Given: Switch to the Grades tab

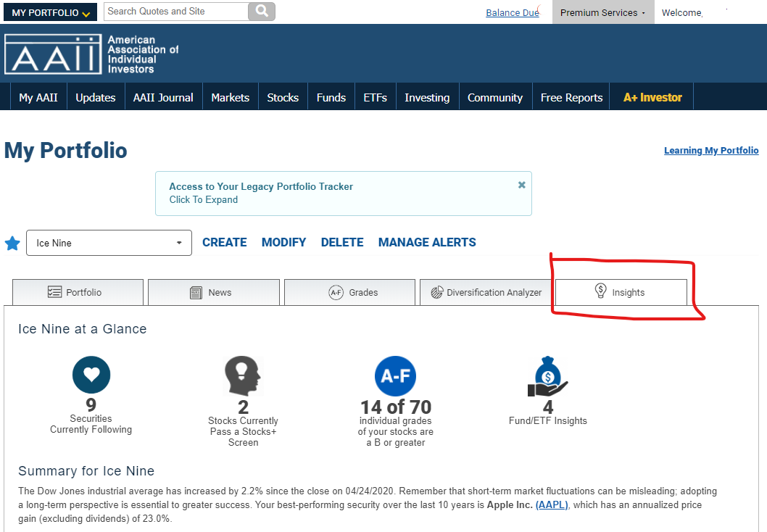Looking at the screenshot, I should click(x=349, y=292).
